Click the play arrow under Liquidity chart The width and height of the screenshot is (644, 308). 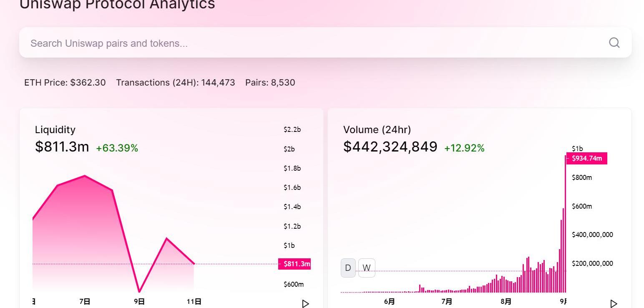coord(305,303)
